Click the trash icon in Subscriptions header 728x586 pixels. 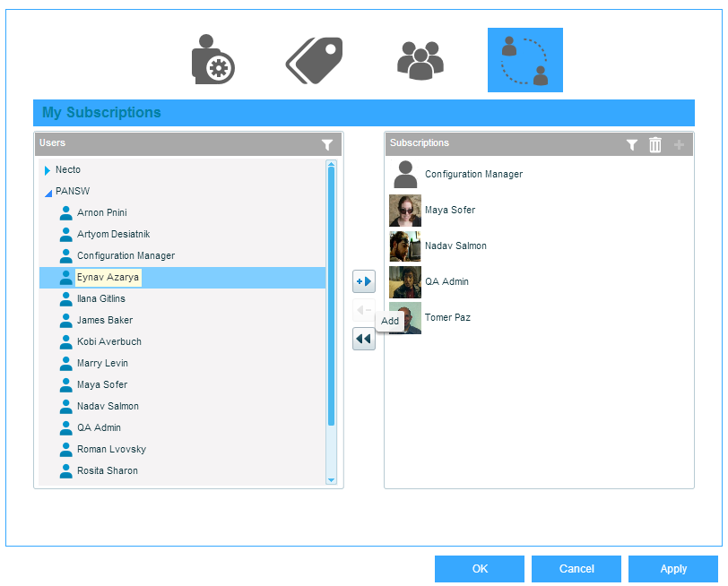(655, 144)
